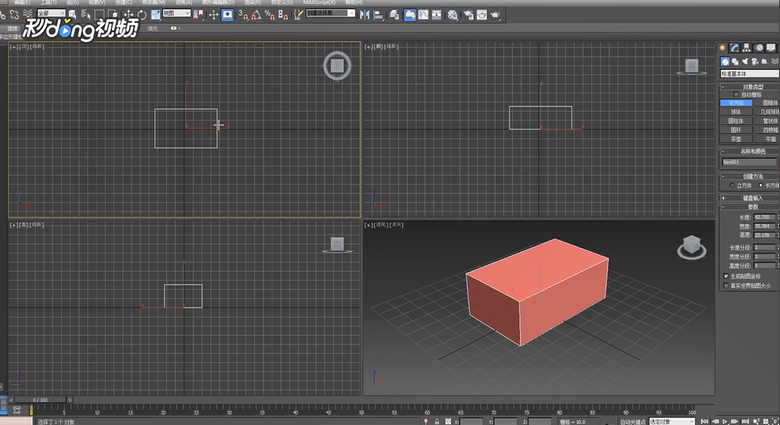
Task: Activate the Select Object tool
Action: [73, 15]
